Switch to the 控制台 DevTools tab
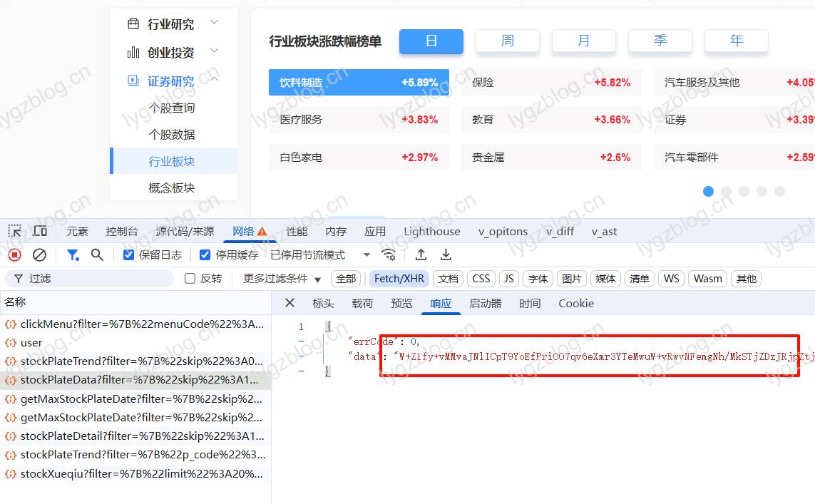 tap(121, 231)
